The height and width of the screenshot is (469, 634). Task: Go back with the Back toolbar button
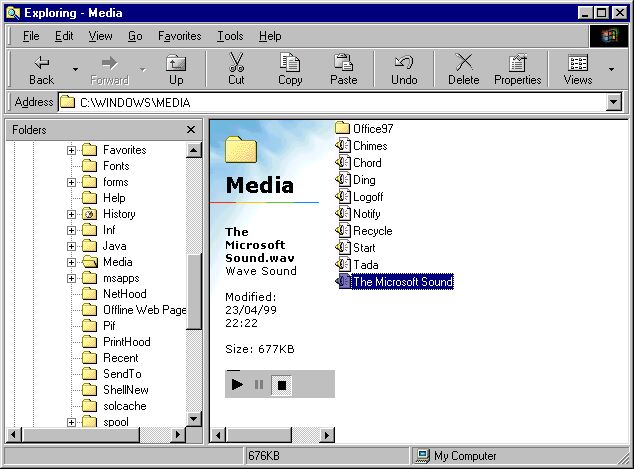41,70
